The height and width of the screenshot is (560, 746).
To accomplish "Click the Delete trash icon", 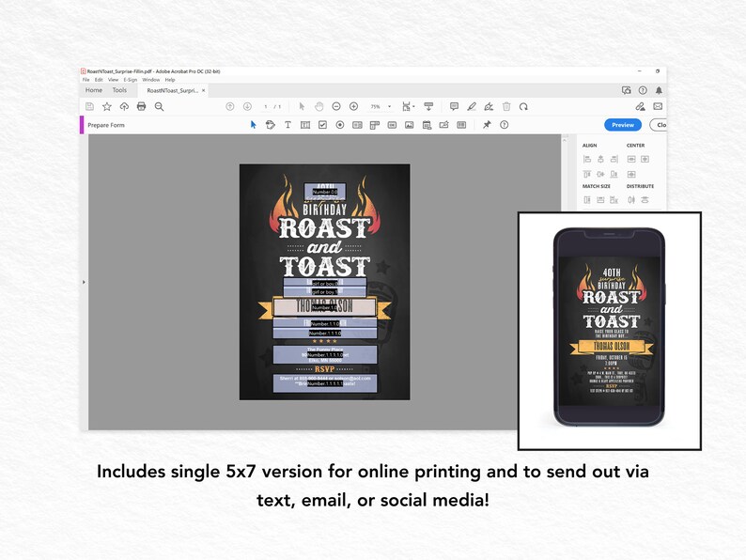I will (506, 106).
